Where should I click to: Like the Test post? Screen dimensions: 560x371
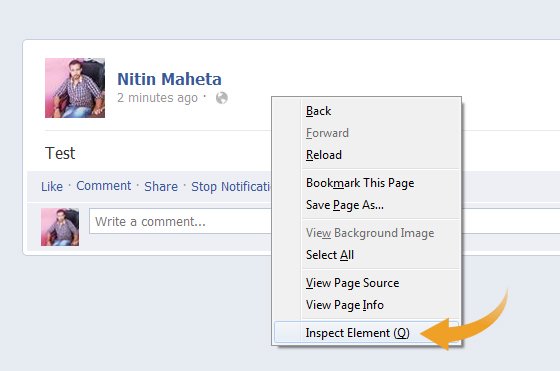pos(52,186)
